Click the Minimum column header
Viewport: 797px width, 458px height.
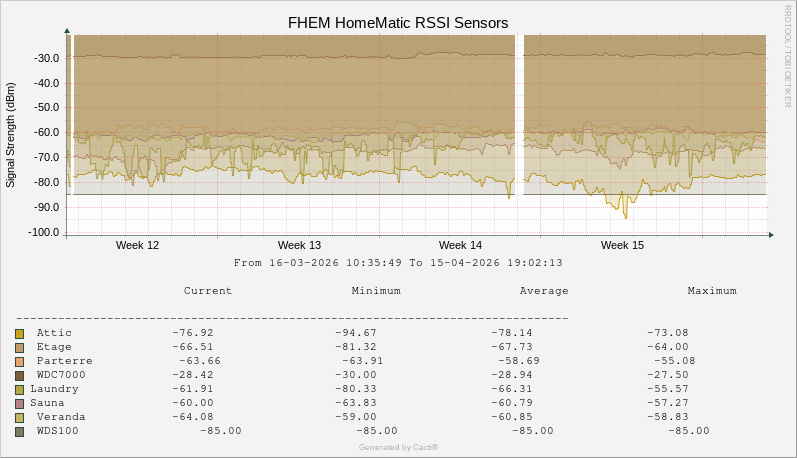376,291
